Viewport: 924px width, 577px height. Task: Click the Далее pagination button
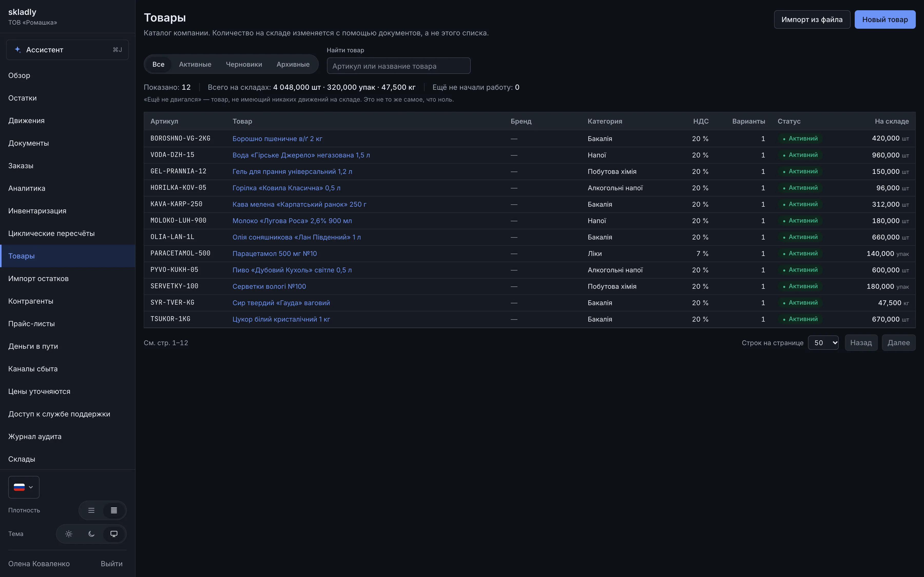pyautogui.click(x=898, y=343)
